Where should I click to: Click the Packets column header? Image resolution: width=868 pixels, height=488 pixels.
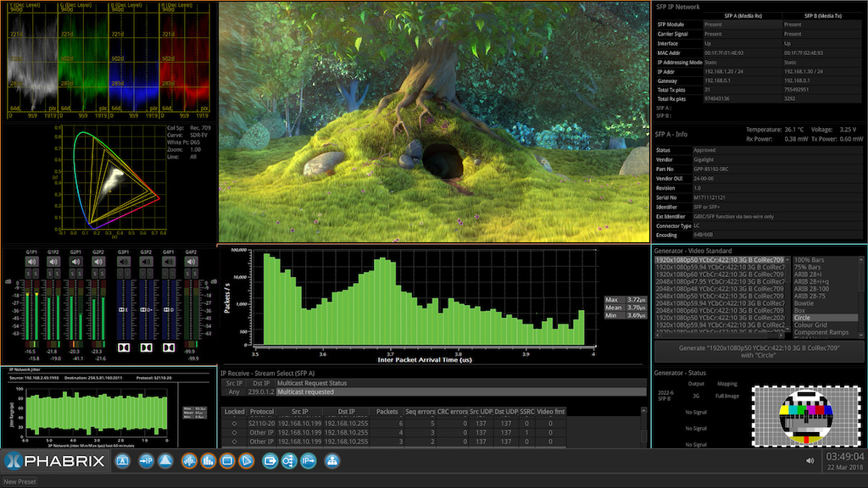pos(387,412)
